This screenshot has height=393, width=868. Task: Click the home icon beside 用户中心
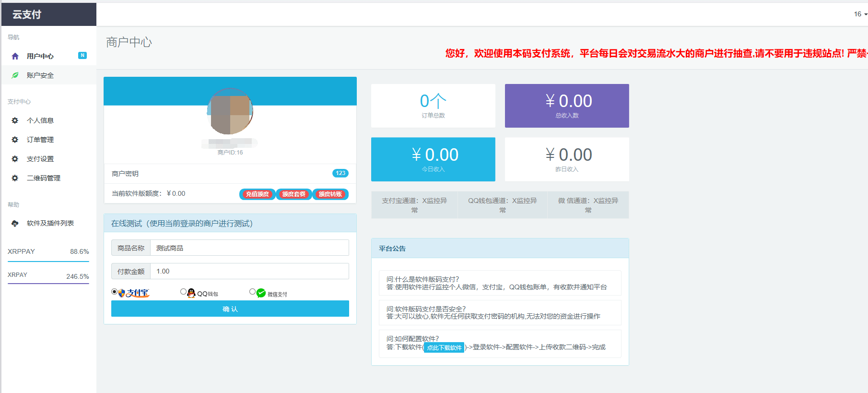(15, 56)
